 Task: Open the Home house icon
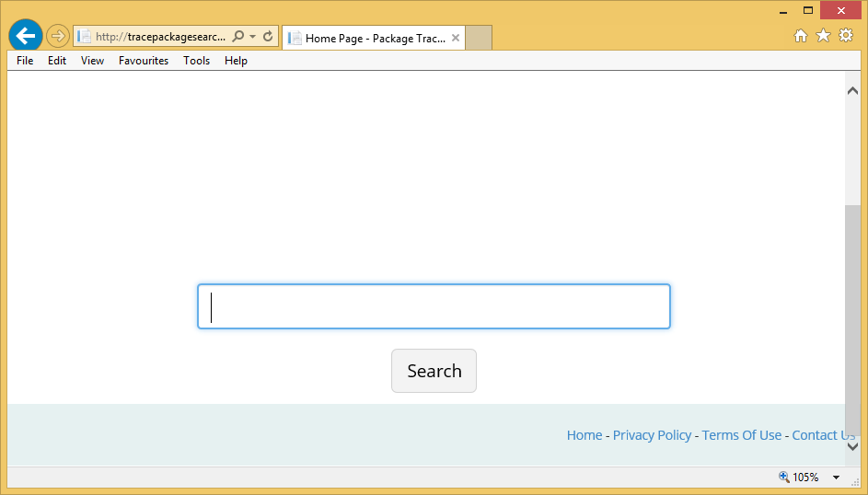tap(801, 36)
